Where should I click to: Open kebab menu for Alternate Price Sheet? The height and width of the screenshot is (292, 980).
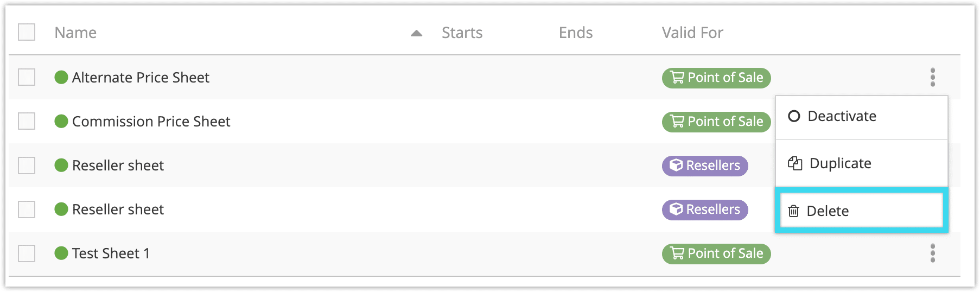(x=933, y=77)
